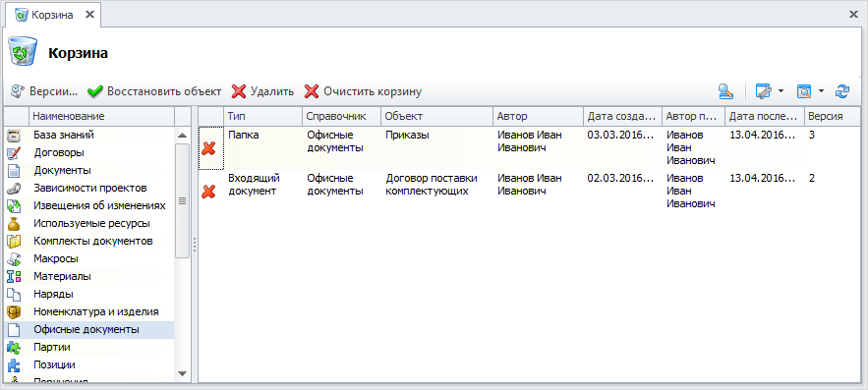Select the red X marker on the Приказы row
The image size is (868, 390).
208,148
